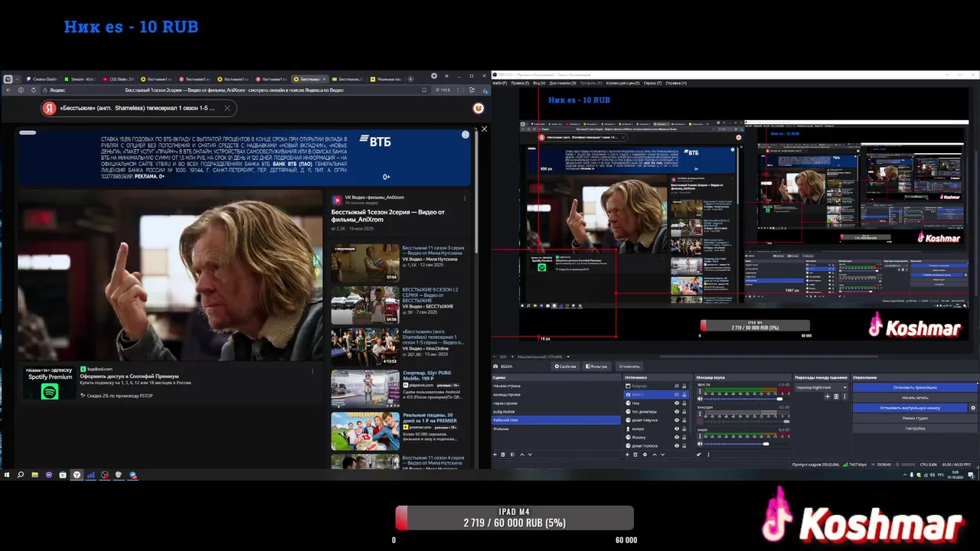Click Начать запись button
Viewport: 980px width, 551px height.
pos(915,398)
